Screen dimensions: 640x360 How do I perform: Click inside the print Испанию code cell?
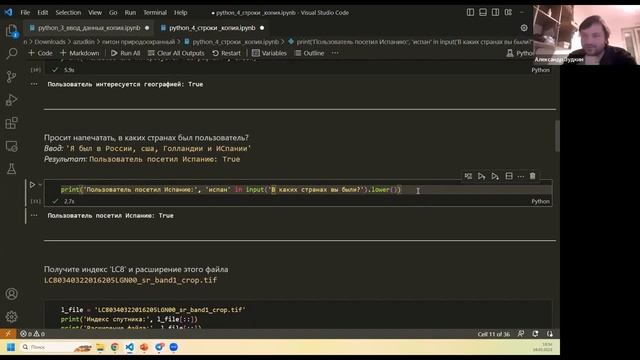[x=298, y=189]
